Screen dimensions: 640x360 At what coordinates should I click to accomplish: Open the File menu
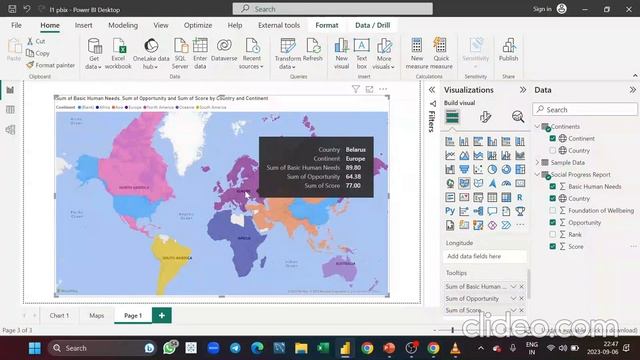click(x=16, y=25)
